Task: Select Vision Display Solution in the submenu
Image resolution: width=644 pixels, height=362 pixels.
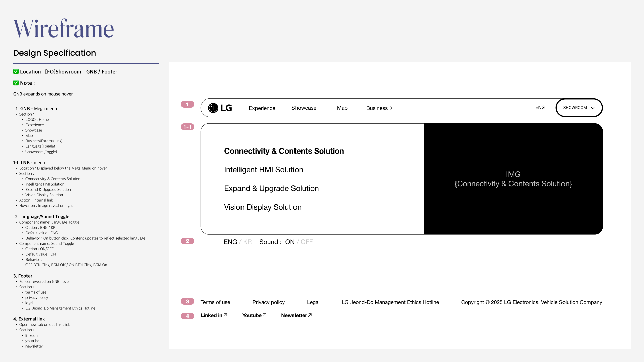Action: [x=263, y=207]
